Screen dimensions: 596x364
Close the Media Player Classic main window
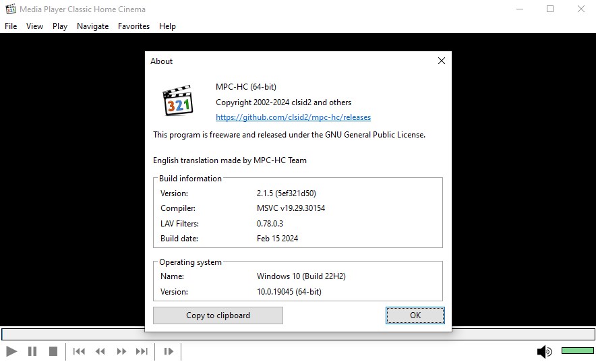pyautogui.click(x=580, y=9)
